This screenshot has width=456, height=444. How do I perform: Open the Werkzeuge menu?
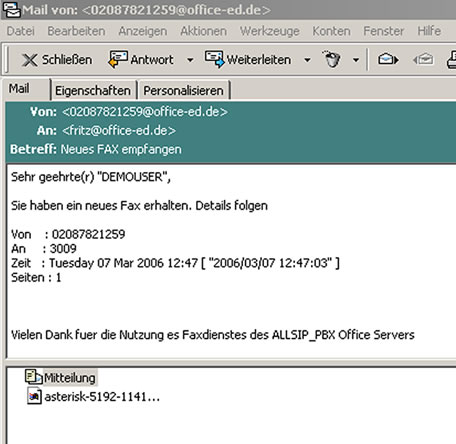pos(270,31)
